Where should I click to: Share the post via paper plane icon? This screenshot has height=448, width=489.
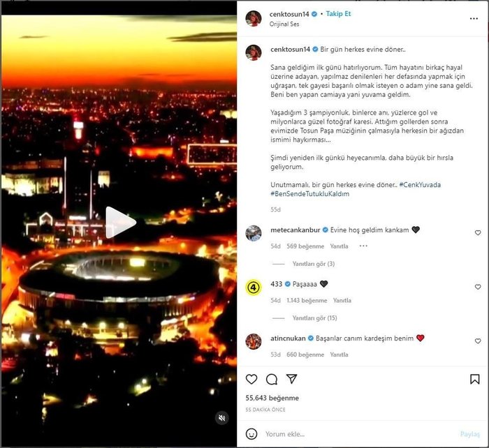(291, 378)
